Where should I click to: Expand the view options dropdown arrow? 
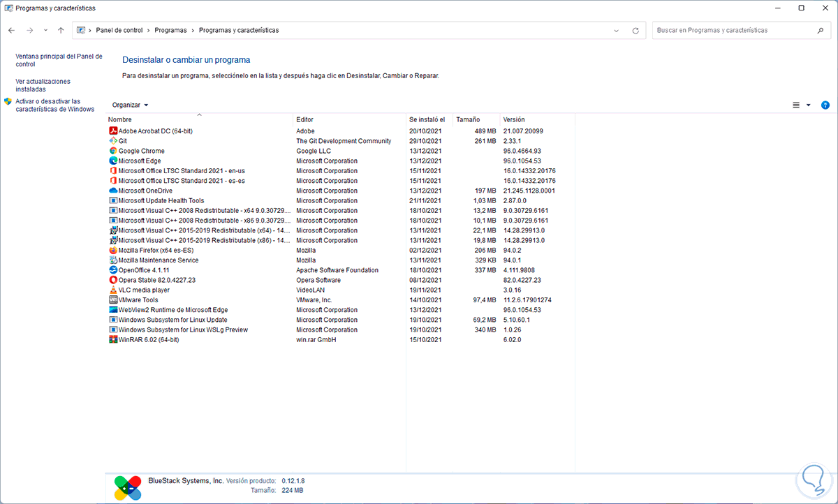(x=809, y=105)
